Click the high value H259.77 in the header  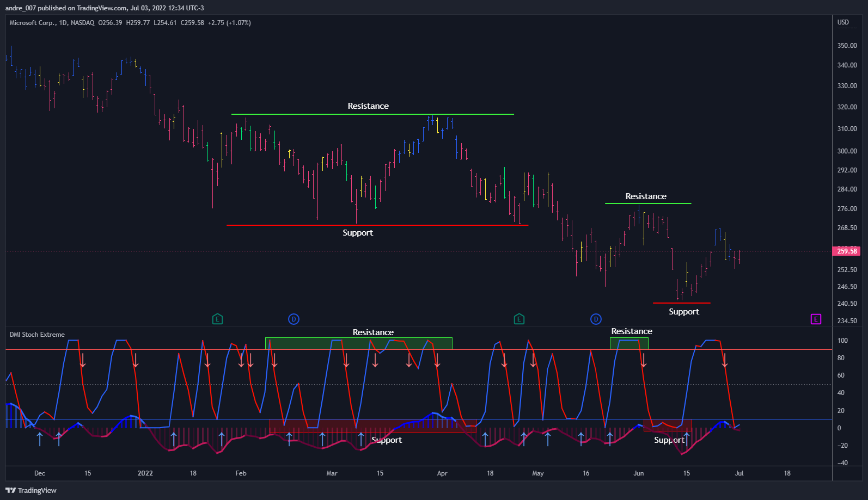pyautogui.click(x=138, y=23)
